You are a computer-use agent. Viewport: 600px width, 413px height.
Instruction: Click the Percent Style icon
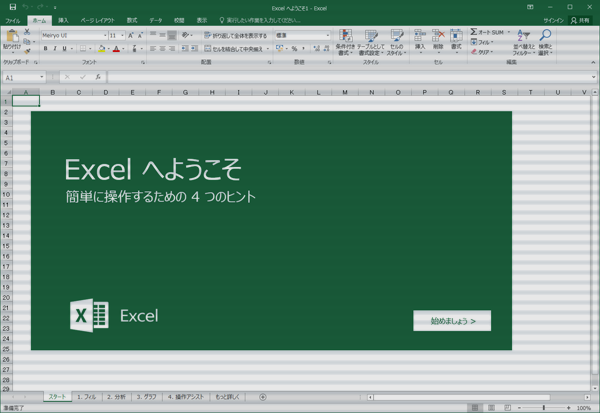click(294, 49)
